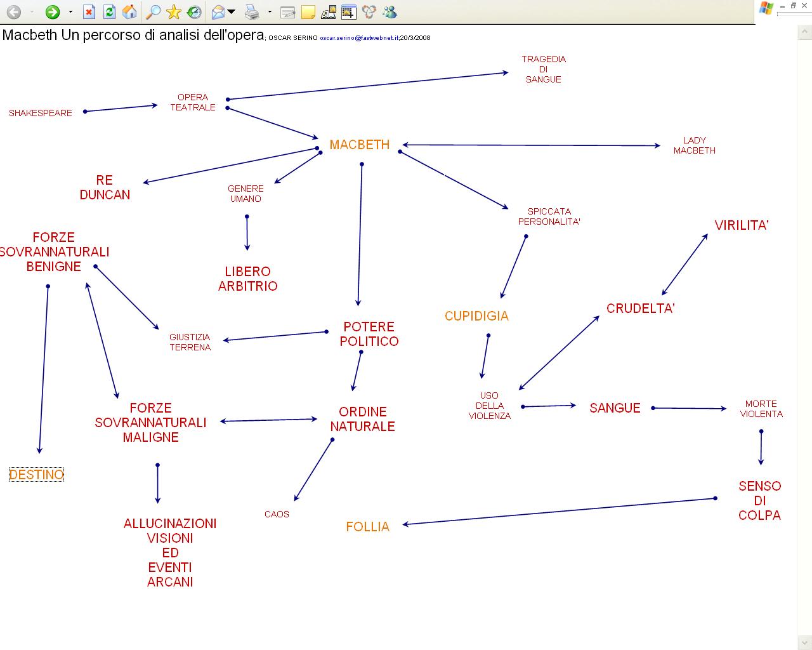Open the Messenger people icon
This screenshot has height=650, width=812.
pyautogui.click(x=390, y=12)
